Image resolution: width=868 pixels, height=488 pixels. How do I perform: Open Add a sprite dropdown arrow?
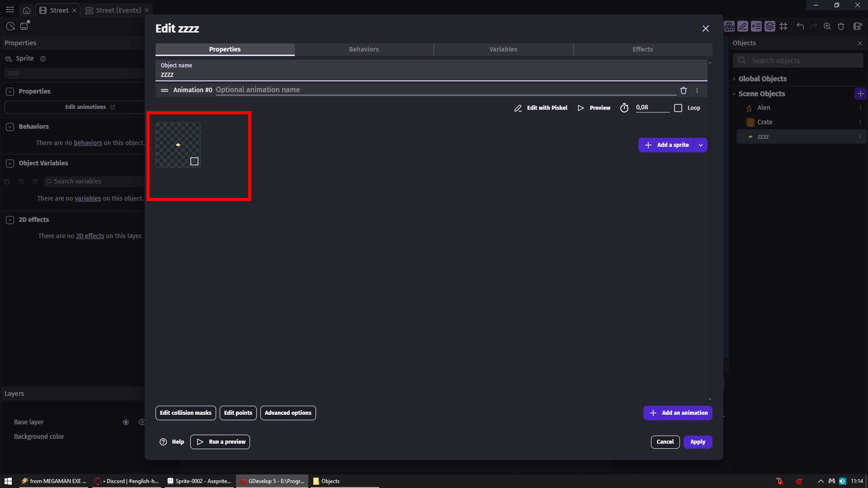(701, 145)
